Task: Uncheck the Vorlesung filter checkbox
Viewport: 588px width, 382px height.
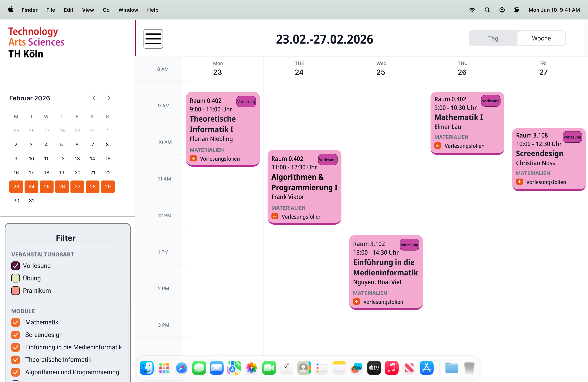Action: (x=16, y=266)
